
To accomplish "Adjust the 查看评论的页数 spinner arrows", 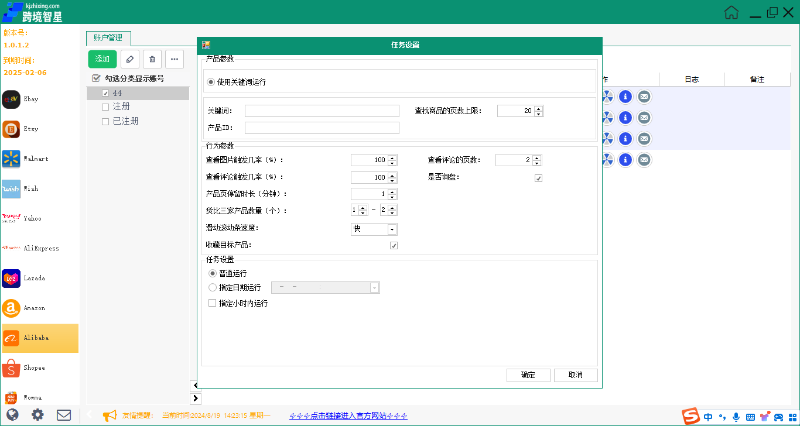I will point(537,160).
